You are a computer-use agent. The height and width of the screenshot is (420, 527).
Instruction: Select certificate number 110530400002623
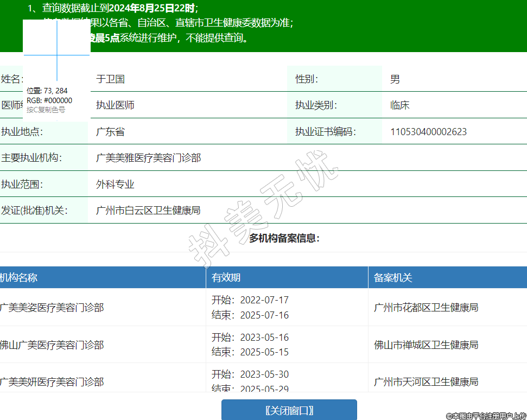[x=428, y=132]
